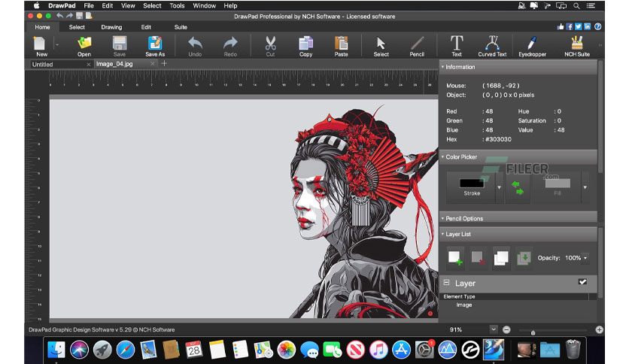Activate the Select arrow tool

pyautogui.click(x=381, y=46)
